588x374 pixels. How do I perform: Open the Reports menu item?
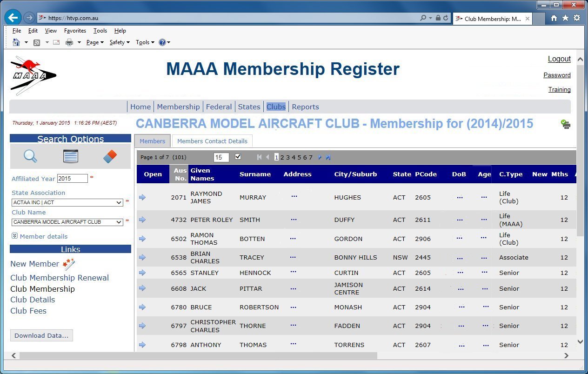305,107
